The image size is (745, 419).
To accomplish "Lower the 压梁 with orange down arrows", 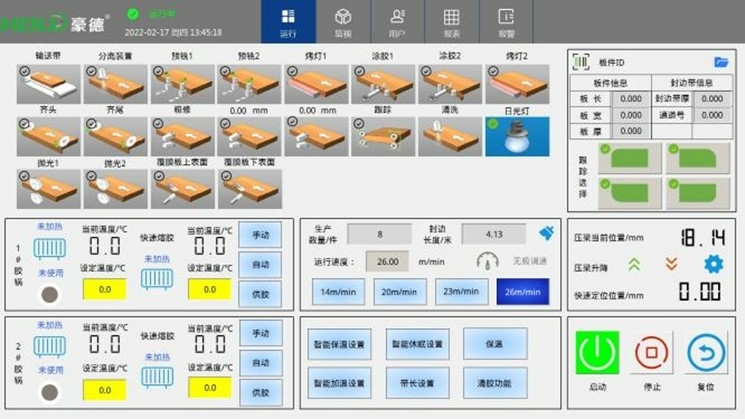I will pos(672,265).
